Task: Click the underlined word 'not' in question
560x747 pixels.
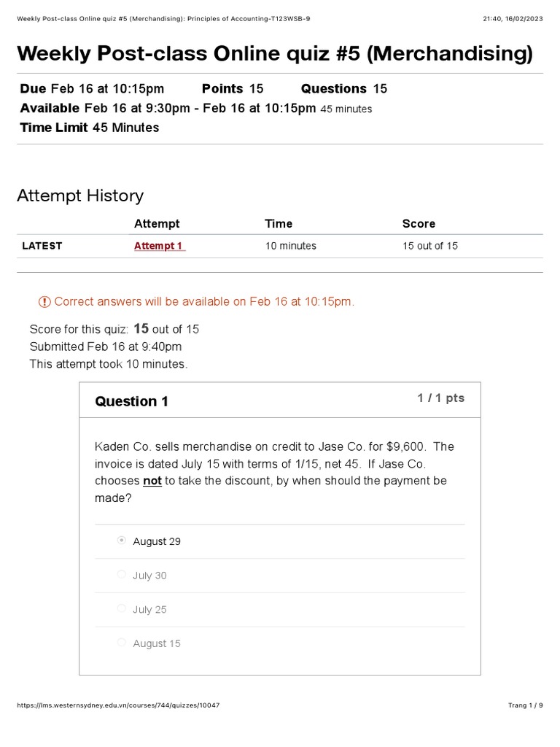Action: 152,481
